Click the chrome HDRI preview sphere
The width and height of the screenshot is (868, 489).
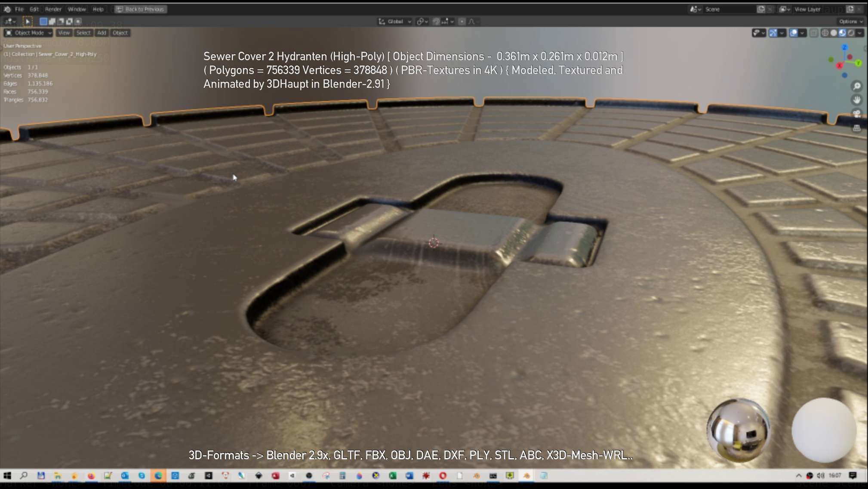738,430
